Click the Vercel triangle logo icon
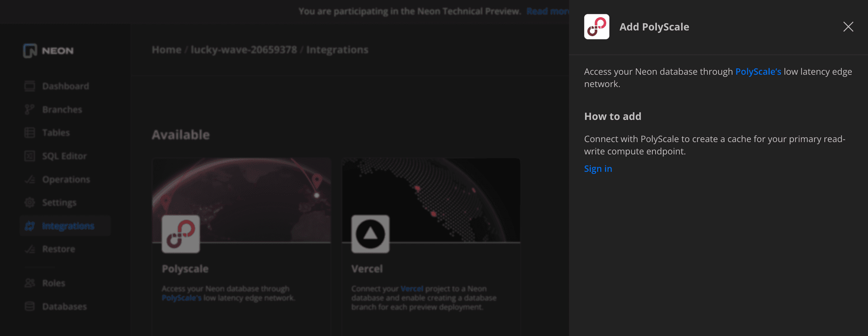This screenshot has height=336, width=868. 370,234
